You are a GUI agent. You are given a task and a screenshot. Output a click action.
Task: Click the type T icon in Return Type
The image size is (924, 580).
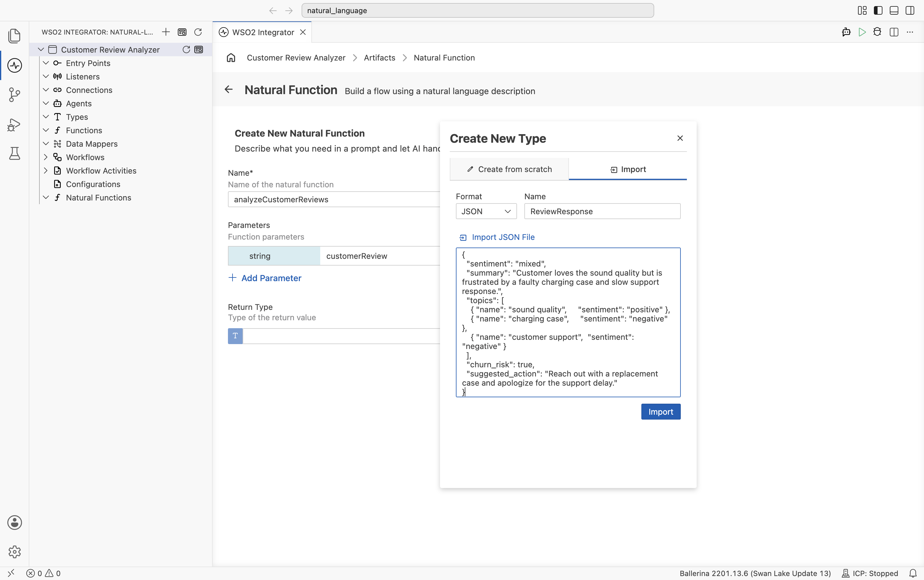(x=235, y=336)
